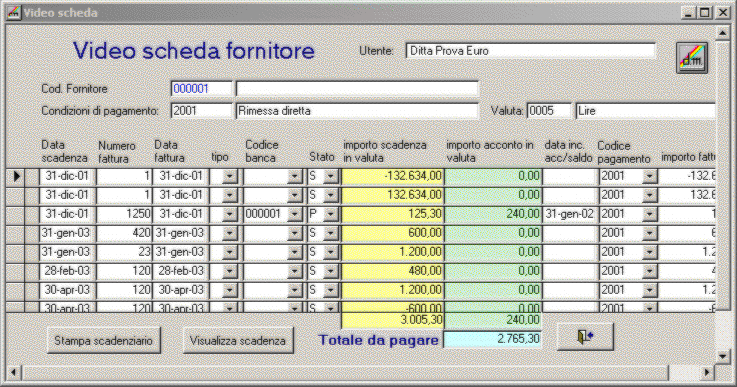Click the horizontal scrollbar right arrow
737x387 pixels.
(707, 373)
